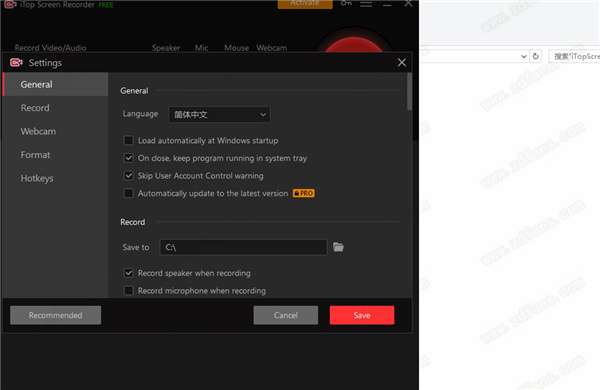The image size is (600, 390).
Task: Enable Load automatically at Windows startup
Action: 129,140
